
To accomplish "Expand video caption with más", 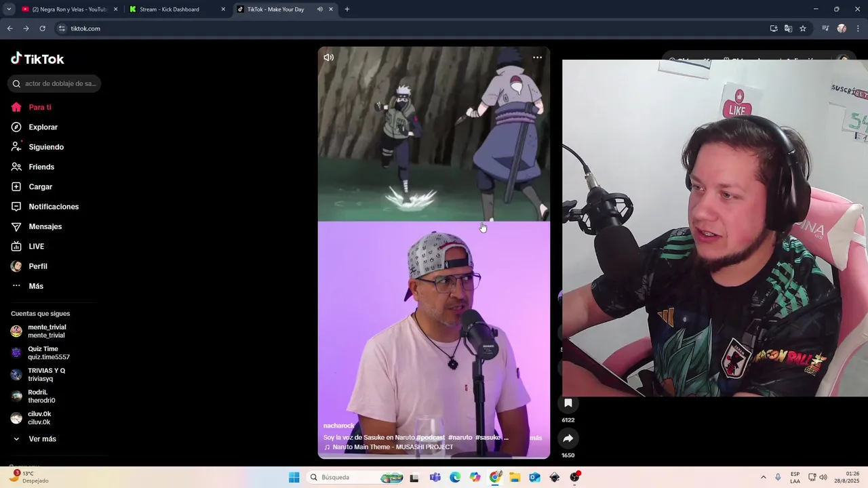I will point(536,438).
